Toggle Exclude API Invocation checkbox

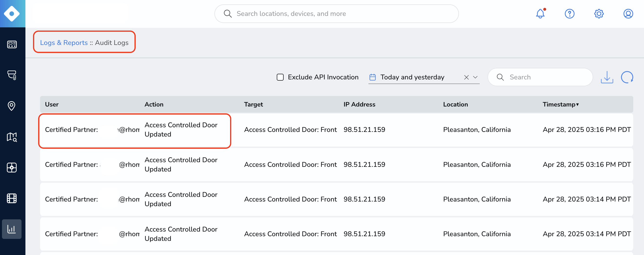280,77
